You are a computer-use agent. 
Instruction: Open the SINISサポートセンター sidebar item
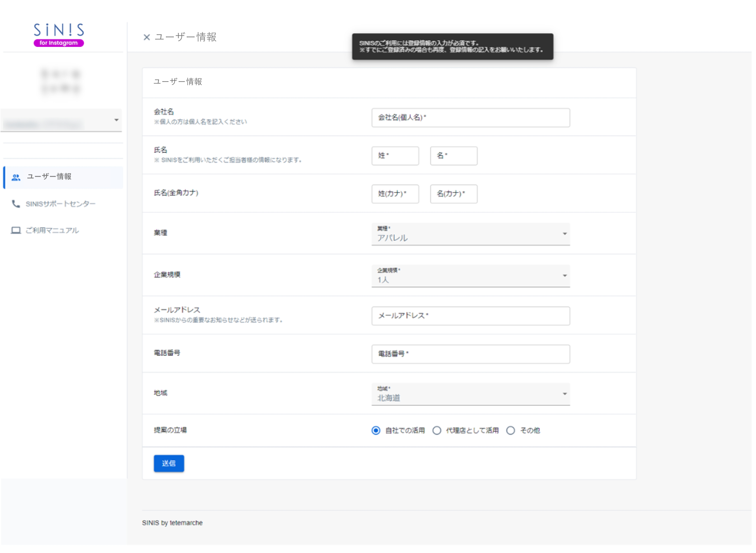coord(61,204)
